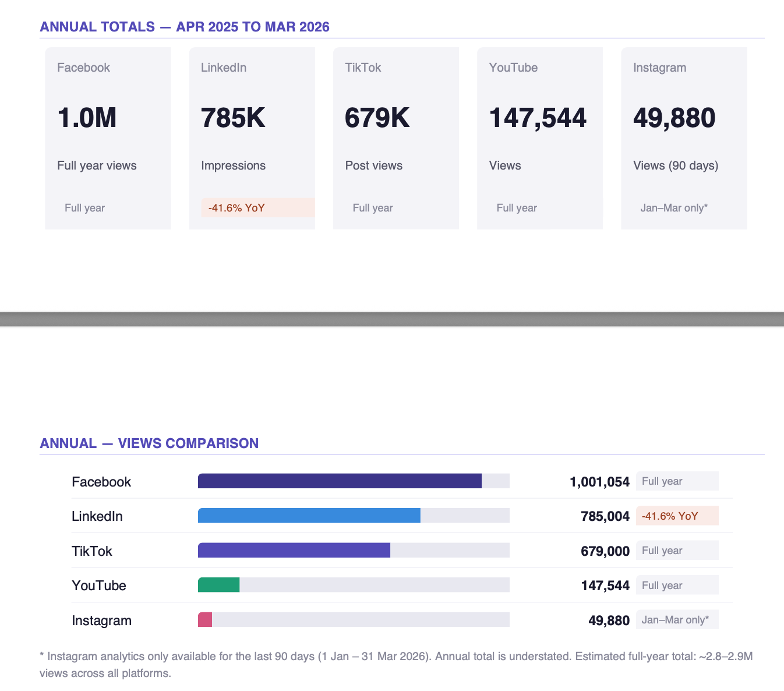Click the 1,001,054 value in Facebook row

click(x=599, y=482)
